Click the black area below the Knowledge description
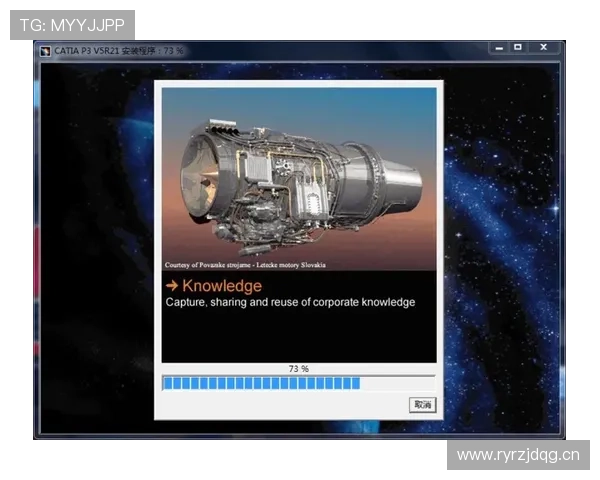Viewport: 600px width, 480px height. point(299,335)
